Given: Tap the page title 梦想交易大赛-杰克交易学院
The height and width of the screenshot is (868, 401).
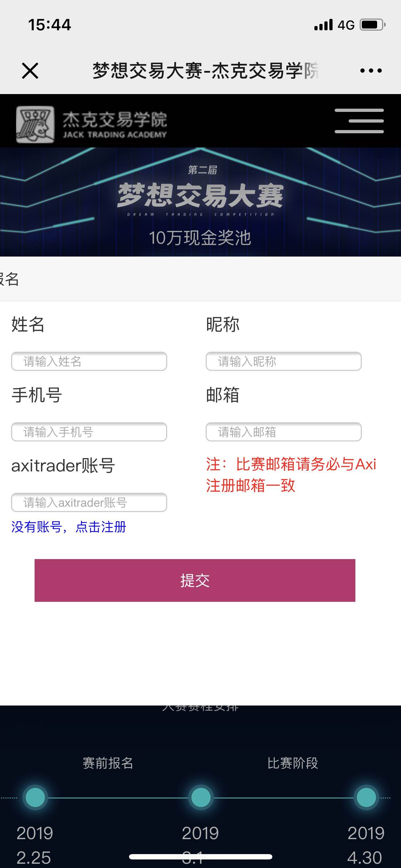Looking at the screenshot, I should point(206,71).
